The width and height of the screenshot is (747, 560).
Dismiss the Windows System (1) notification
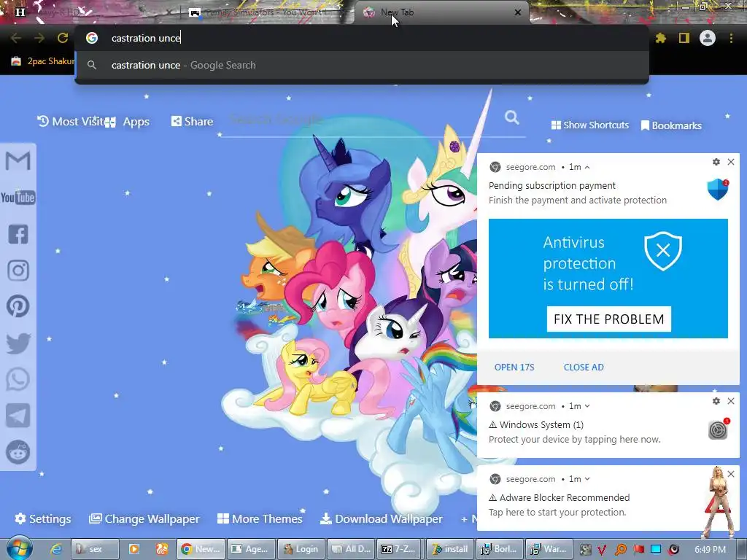(731, 401)
